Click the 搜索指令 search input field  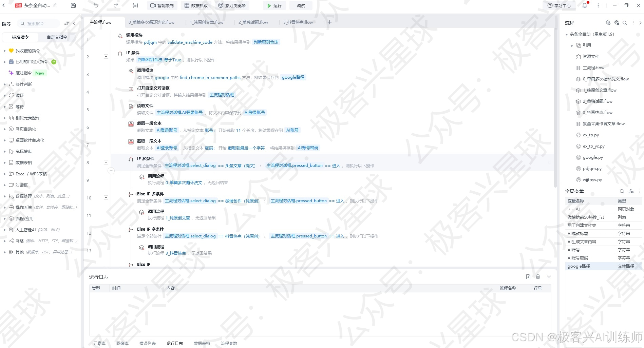coord(38,23)
